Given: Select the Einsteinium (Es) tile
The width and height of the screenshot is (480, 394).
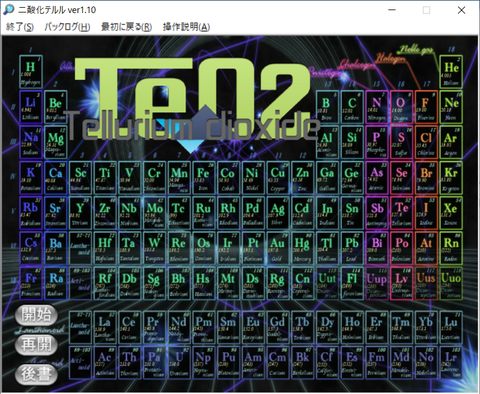Looking at the screenshot, I should (x=352, y=363).
